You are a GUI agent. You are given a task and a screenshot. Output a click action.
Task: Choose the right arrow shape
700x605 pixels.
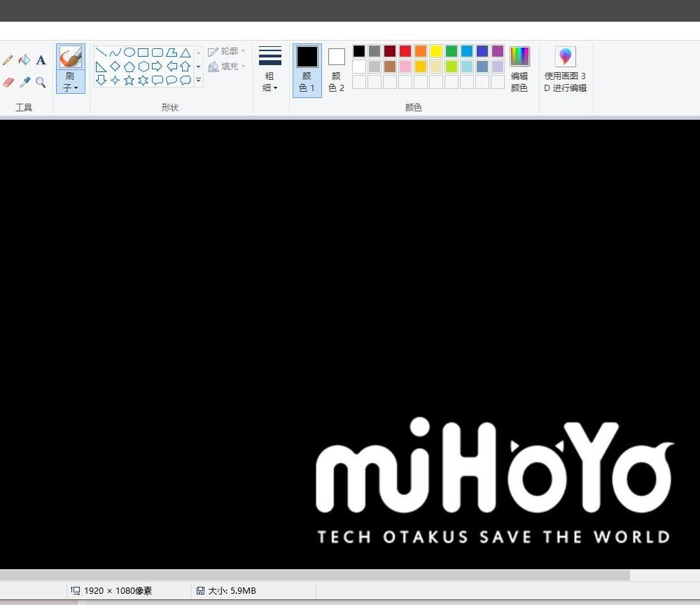click(157, 67)
